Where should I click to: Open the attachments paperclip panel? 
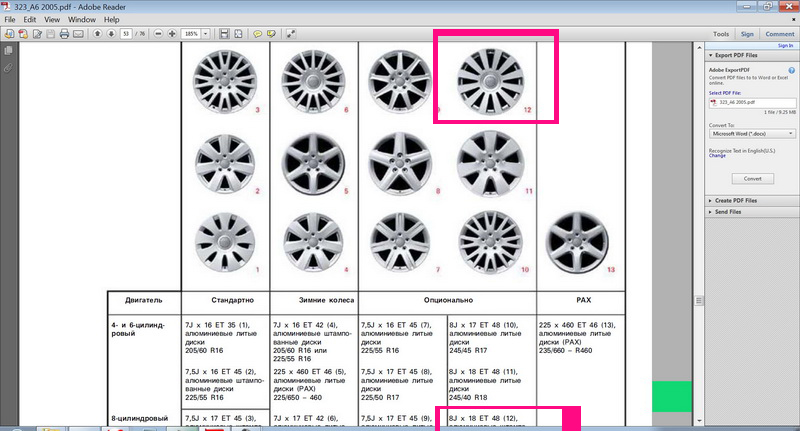click(8, 68)
